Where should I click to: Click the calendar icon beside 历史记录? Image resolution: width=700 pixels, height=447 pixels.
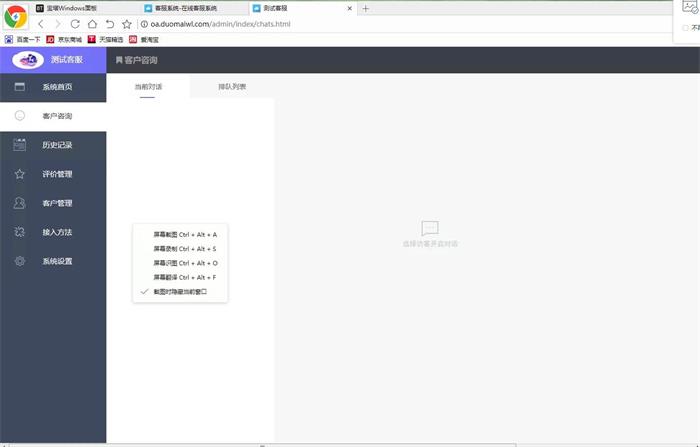(x=20, y=145)
